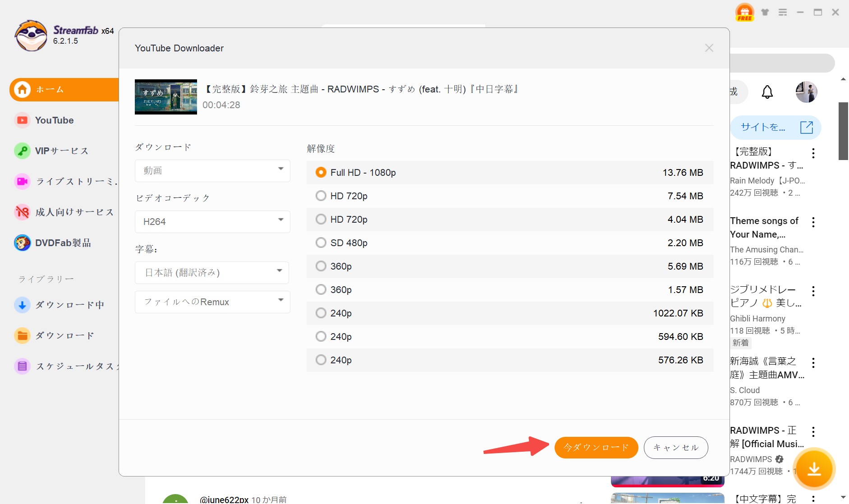Click the ライブラリー section label
Image resolution: width=849 pixels, height=504 pixels.
46,279
